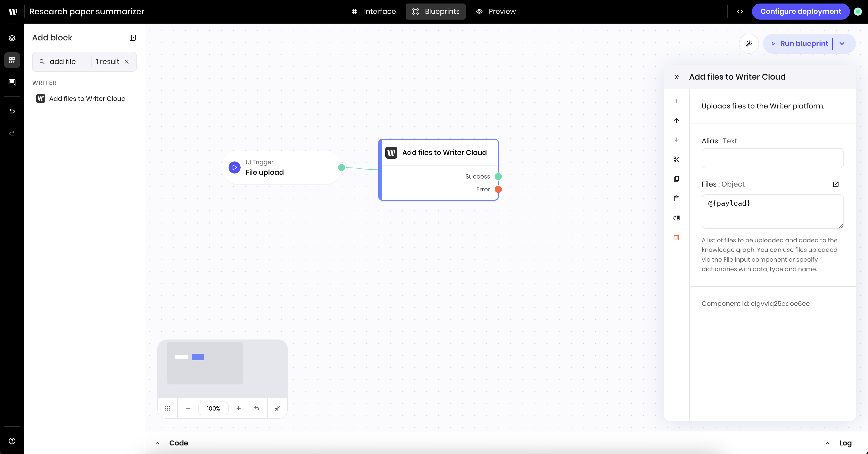Open the help question mark icon
The image size is (868, 454).
click(12, 441)
